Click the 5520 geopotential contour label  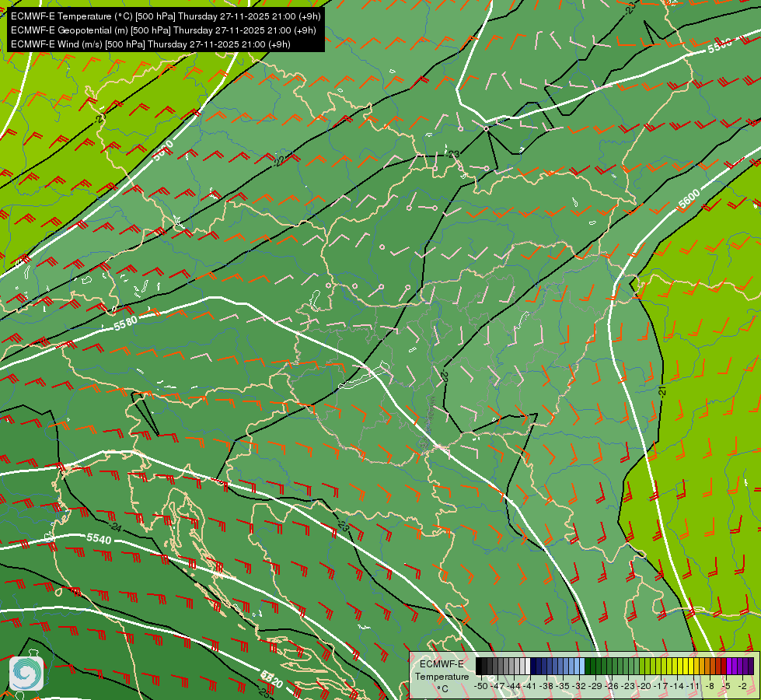(271, 679)
